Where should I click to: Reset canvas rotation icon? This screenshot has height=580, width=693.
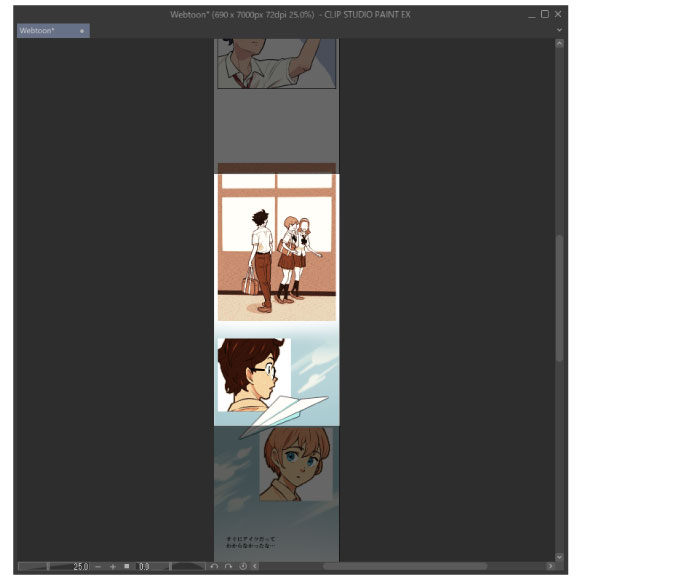pos(243,566)
